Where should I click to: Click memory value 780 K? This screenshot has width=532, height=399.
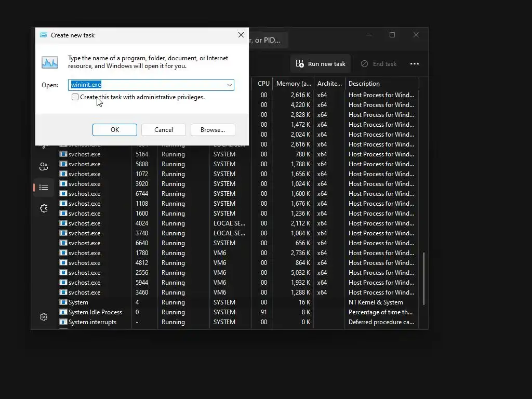[x=303, y=154]
